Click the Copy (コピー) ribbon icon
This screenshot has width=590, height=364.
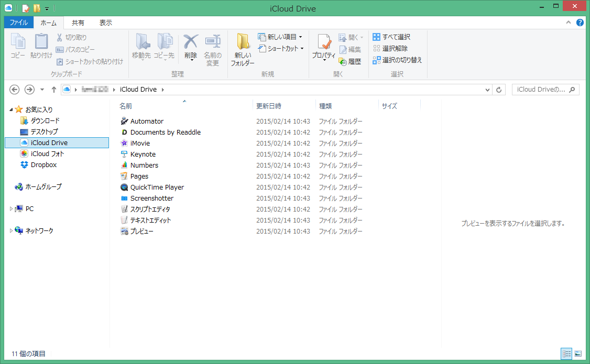tap(18, 41)
